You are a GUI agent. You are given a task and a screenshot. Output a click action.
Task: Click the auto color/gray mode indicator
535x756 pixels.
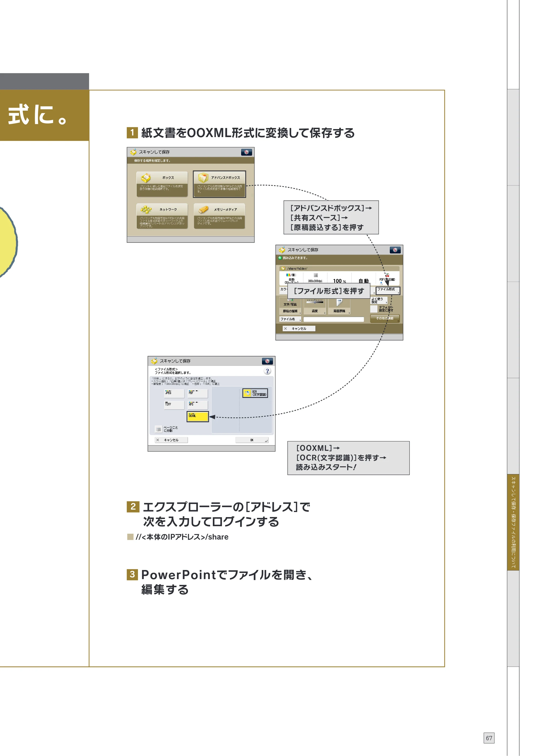pos(291,278)
